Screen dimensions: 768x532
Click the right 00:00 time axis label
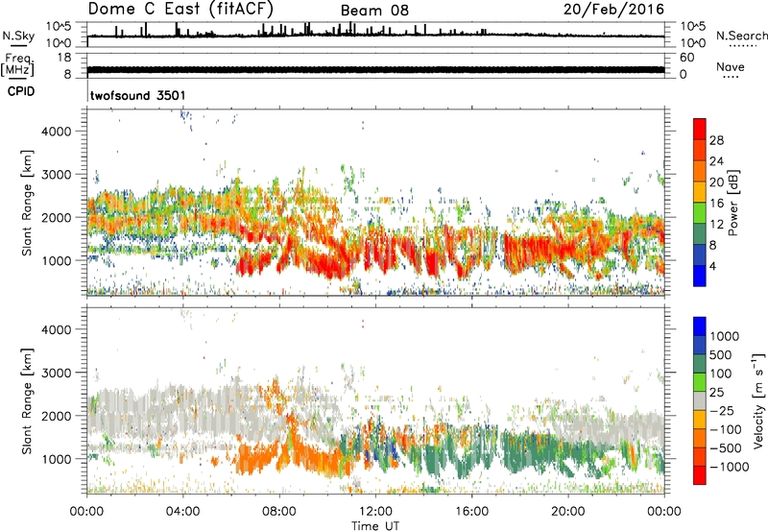coord(664,512)
